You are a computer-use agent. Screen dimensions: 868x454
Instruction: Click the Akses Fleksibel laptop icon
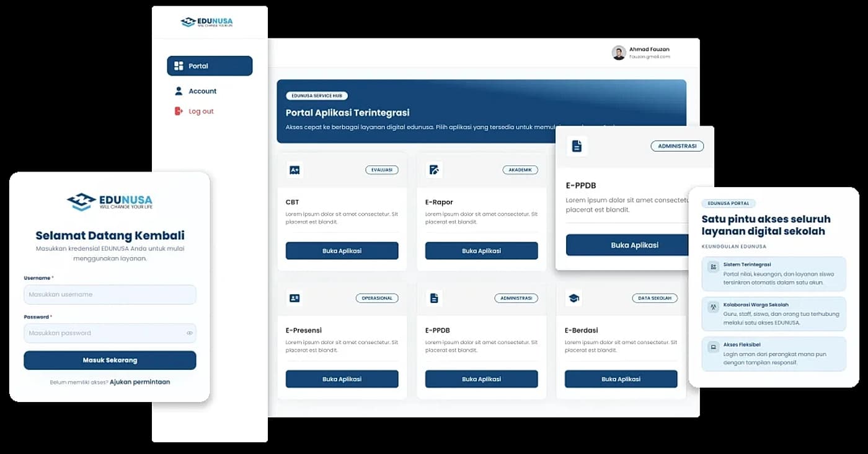(714, 346)
